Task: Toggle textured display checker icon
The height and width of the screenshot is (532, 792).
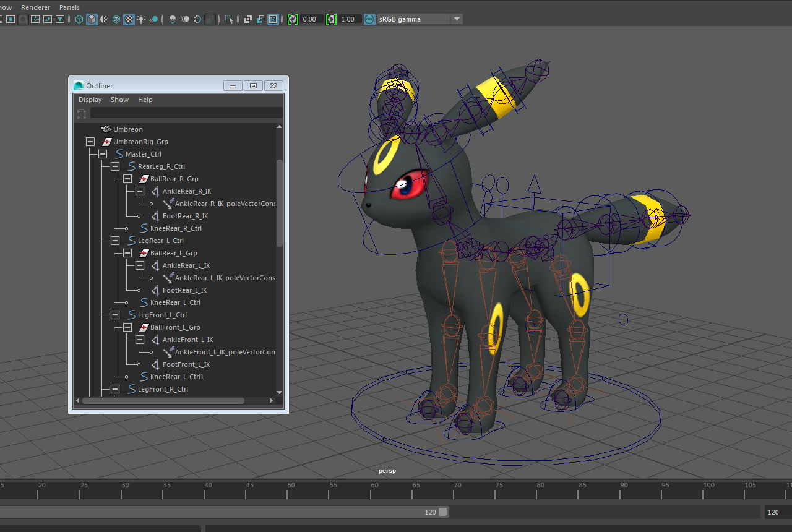Action: 129,19
